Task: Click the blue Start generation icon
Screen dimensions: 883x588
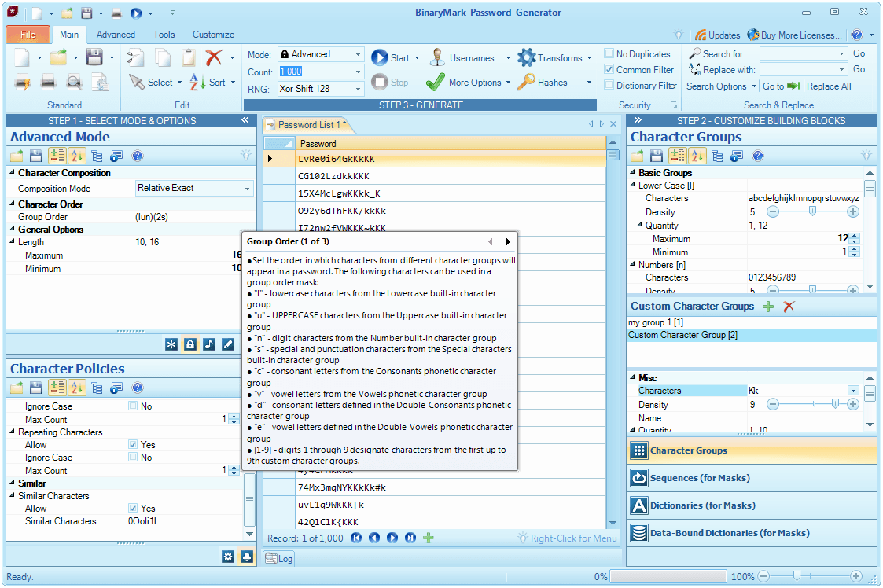Action: pyautogui.click(x=380, y=57)
